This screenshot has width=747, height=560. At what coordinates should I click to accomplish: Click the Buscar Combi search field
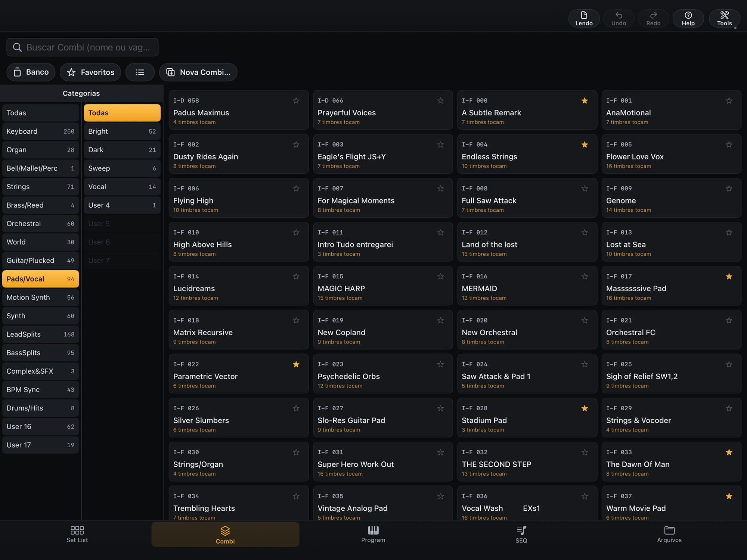click(83, 47)
